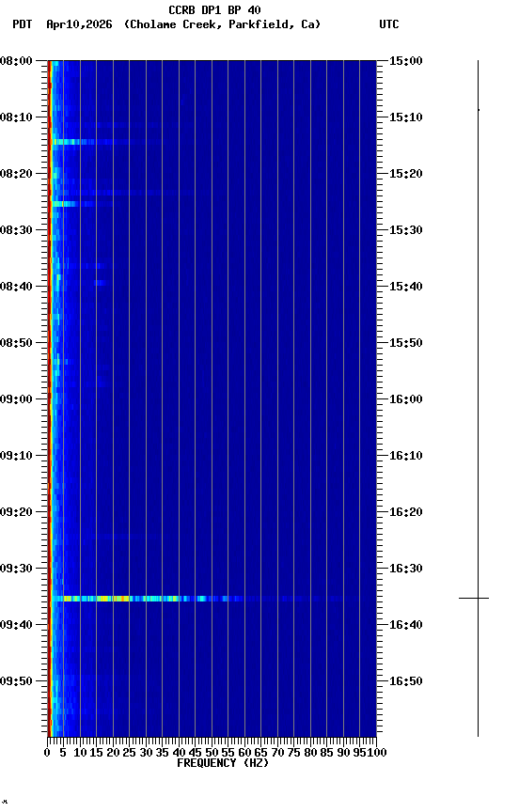Screen dimensions: 519x812
Task: Click the "09:40" PDT time label
Action: point(16,625)
